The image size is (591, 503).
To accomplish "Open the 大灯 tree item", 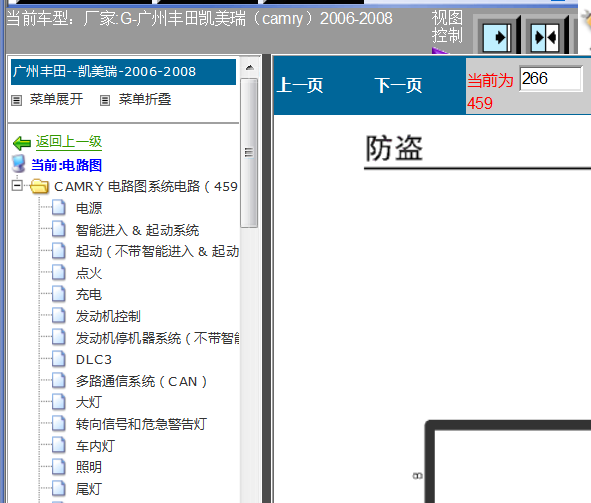I will (89, 402).
